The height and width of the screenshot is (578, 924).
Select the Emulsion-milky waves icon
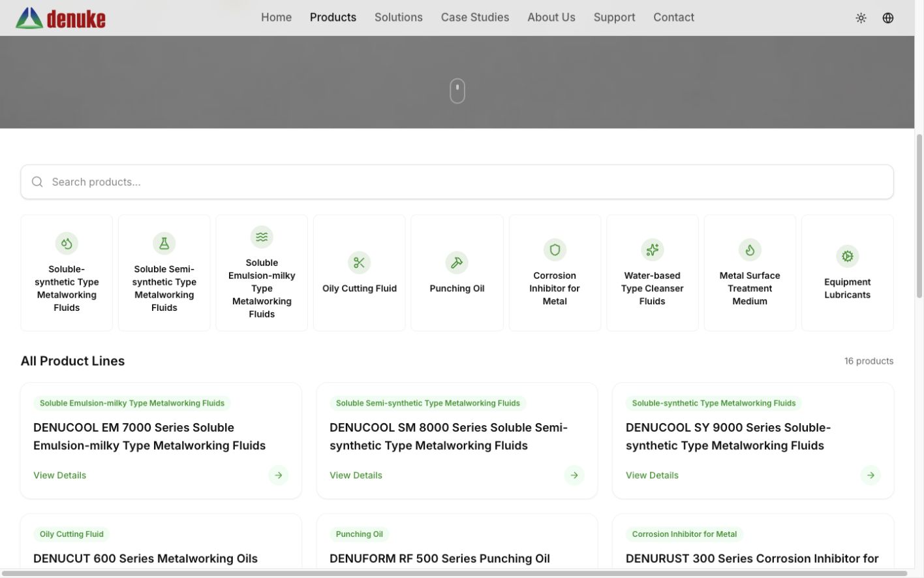pos(262,237)
